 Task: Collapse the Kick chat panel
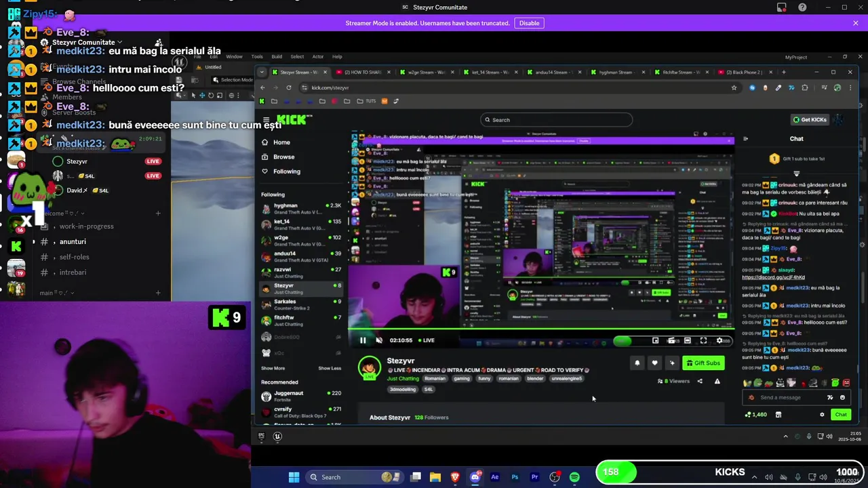pyautogui.click(x=745, y=139)
